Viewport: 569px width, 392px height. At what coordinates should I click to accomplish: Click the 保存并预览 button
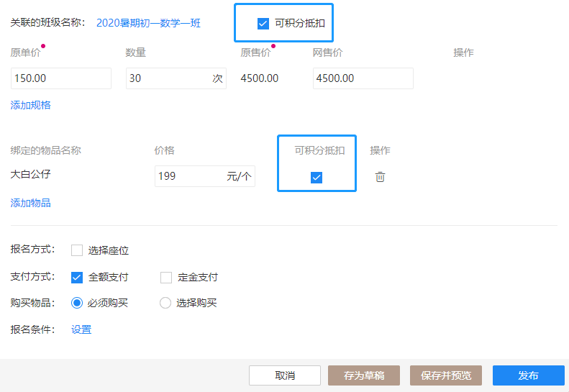tap(446, 375)
